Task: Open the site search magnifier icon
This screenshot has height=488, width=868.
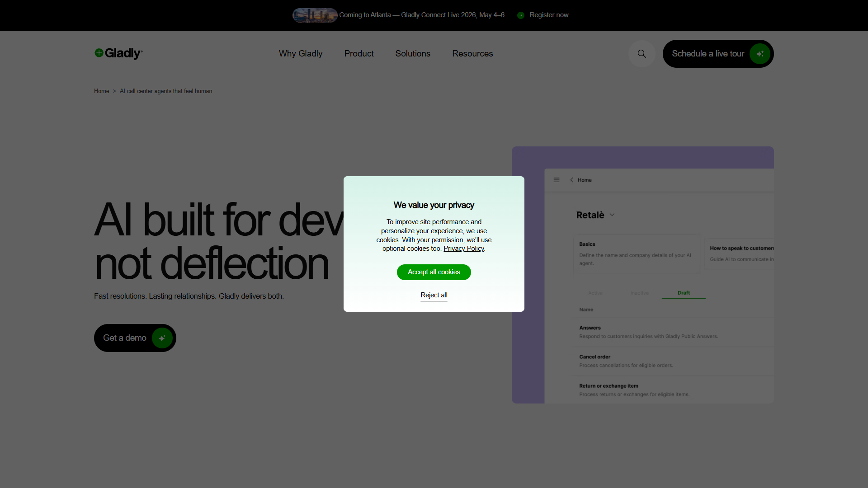Action: pyautogui.click(x=642, y=54)
